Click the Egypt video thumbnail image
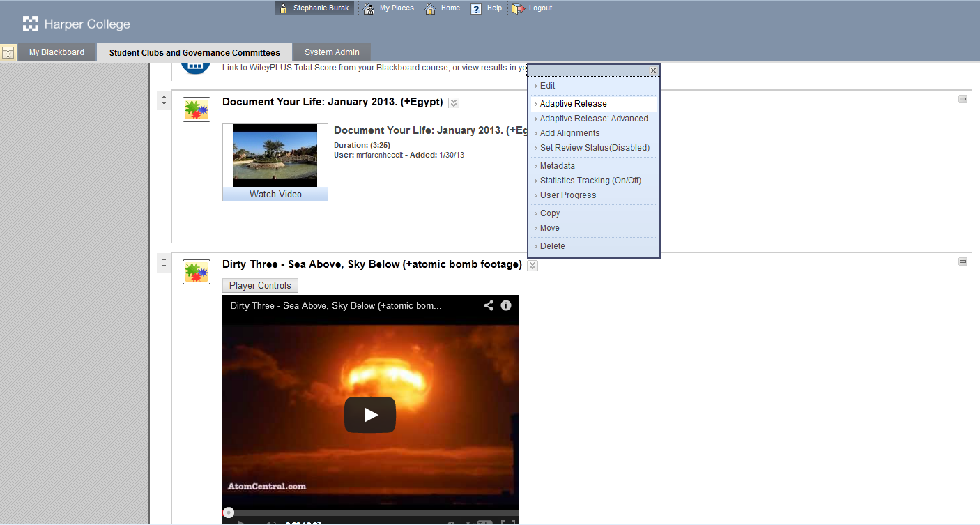This screenshot has width=980, height=525. coord(275,155)
